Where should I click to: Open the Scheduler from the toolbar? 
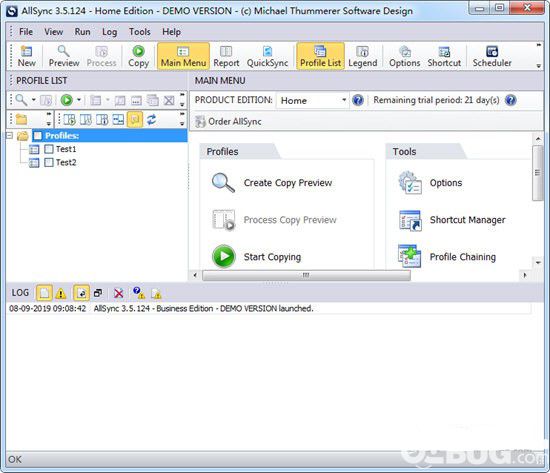click(492, 56)
